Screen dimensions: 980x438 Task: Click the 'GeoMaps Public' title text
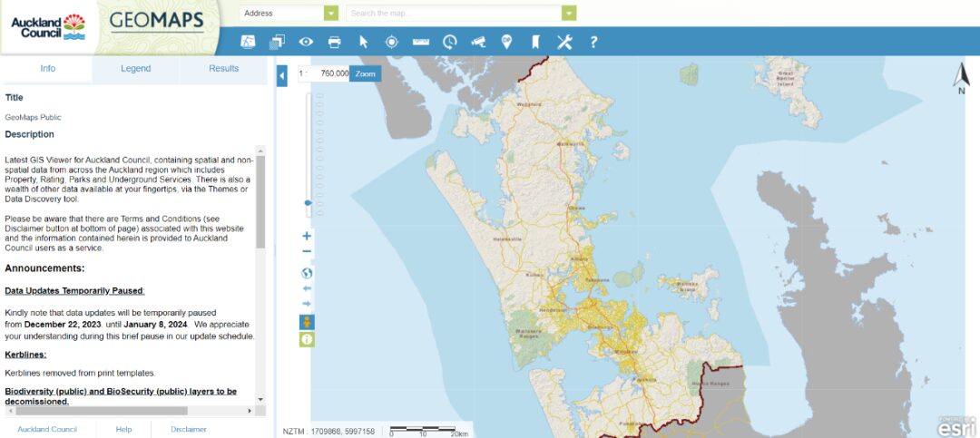pos(34,118)
